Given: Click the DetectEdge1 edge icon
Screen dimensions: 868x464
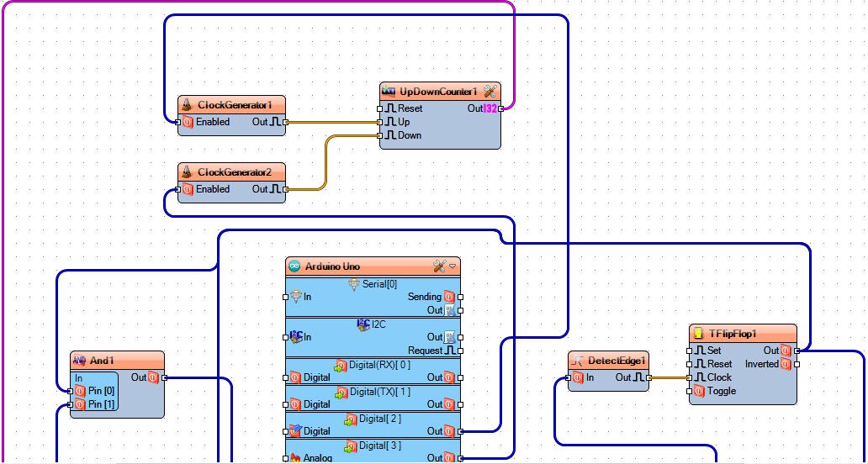Looking at the screenshot, I should pyautogui.click(x=578, y=361).
